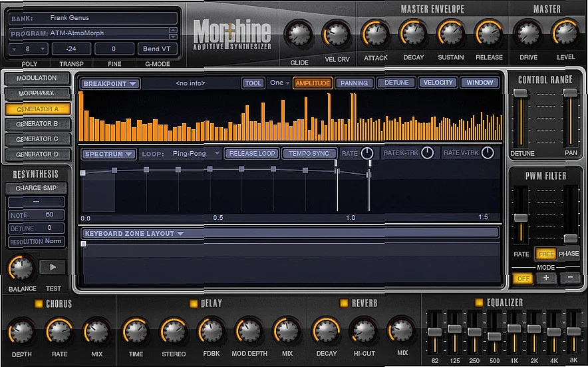Click the Delay Stereo knob
588x367 pixels.
(x=174, y=332)
